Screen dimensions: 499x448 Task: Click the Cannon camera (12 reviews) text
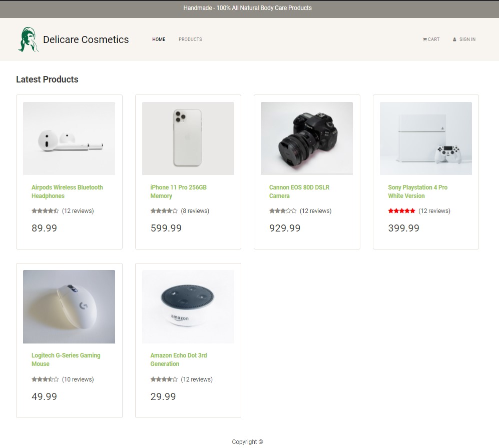(x=315, y=211)
